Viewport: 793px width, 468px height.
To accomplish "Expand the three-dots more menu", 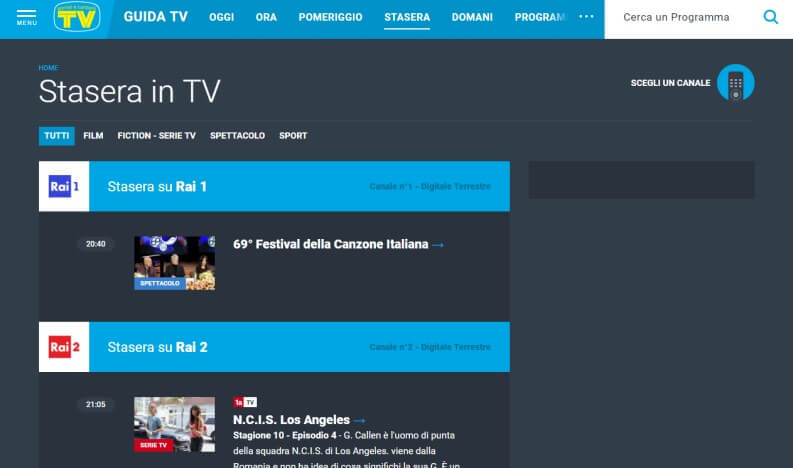I will click(x=586, y=17).
